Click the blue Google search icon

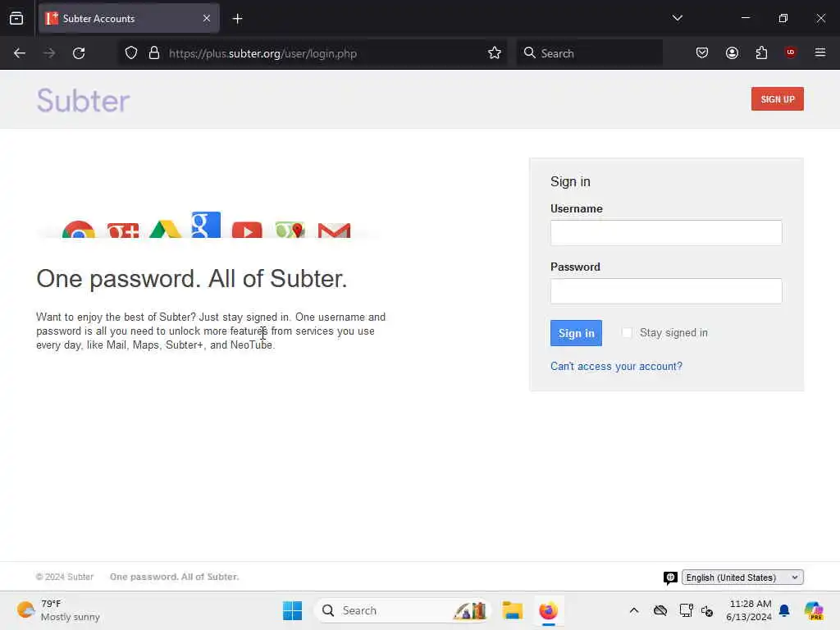tap(206, 225)
